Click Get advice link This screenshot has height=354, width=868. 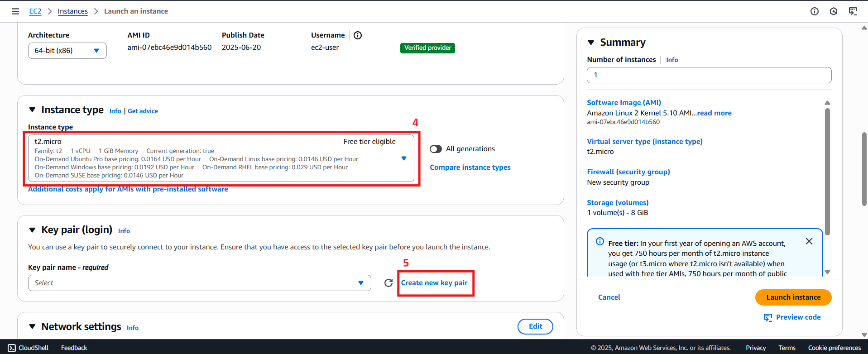[x=143, y=111]
